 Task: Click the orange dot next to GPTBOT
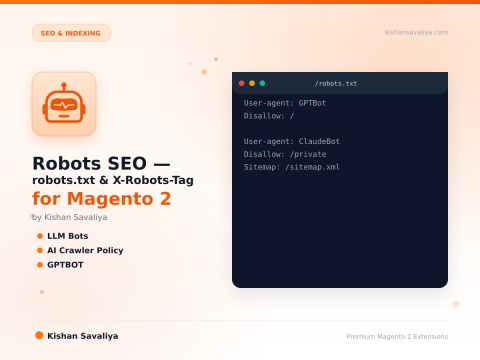(x=40, y=265)
